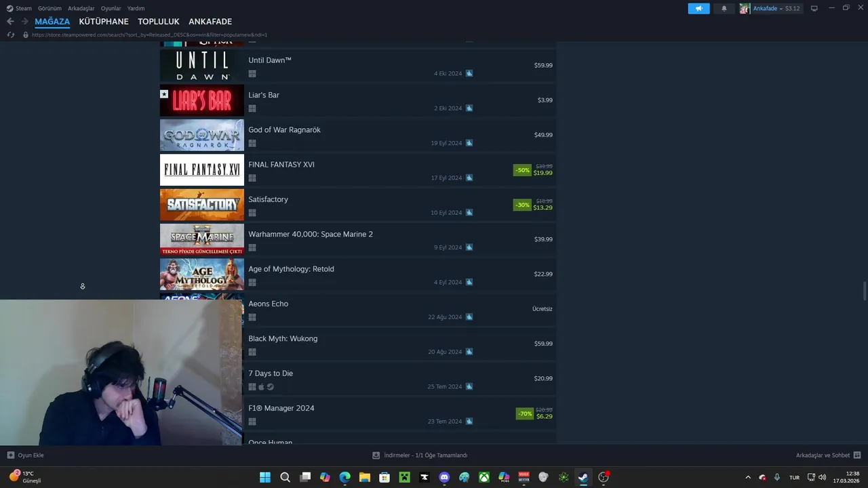Open the Black Myth: Wukong listing
Screen dimensions: 868x488
pos(358,344)
